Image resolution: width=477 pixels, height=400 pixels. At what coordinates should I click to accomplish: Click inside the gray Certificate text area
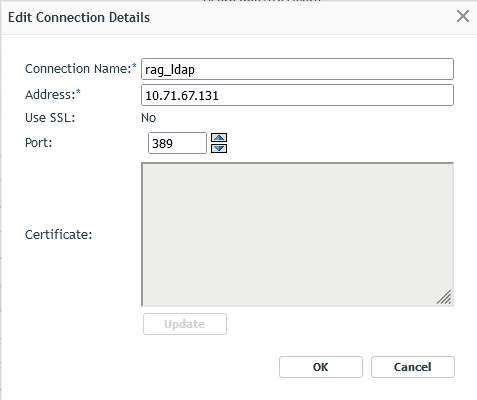click(297, 234)
